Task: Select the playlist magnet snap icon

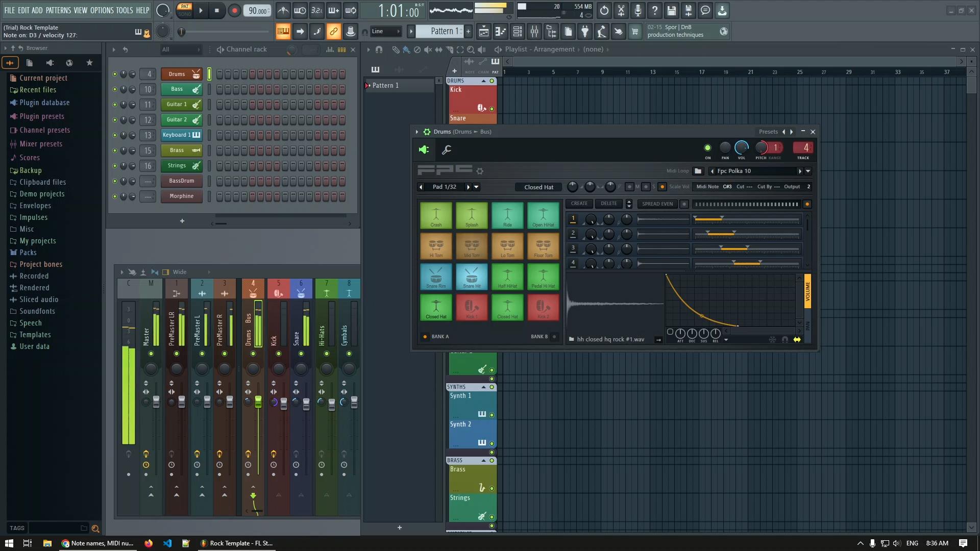Action: pos(379,49)
